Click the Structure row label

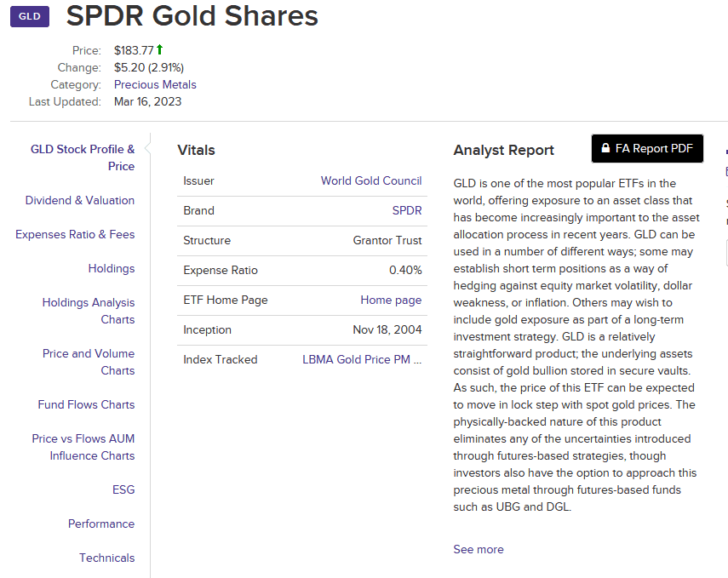click(x=207, y=240)
